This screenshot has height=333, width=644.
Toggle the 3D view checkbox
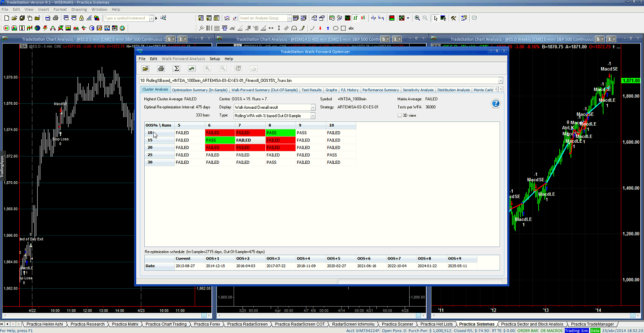click(x=400, y=115)
